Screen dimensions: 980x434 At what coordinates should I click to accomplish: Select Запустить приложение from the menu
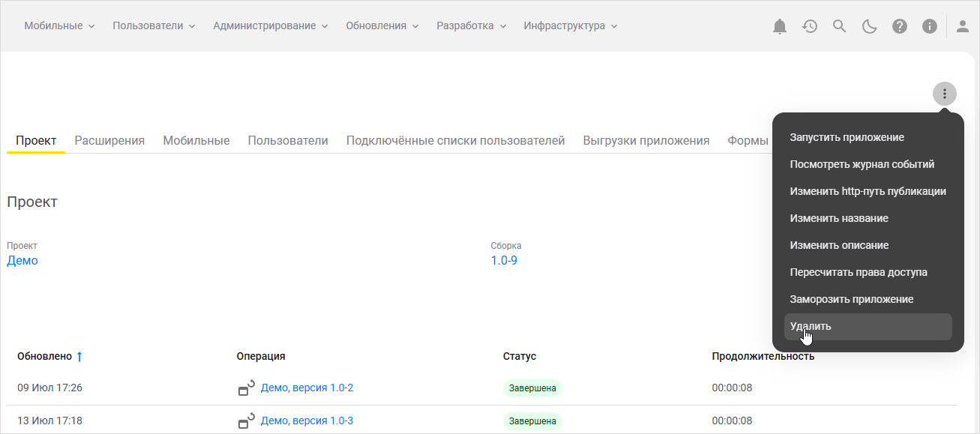click(868, 138)
